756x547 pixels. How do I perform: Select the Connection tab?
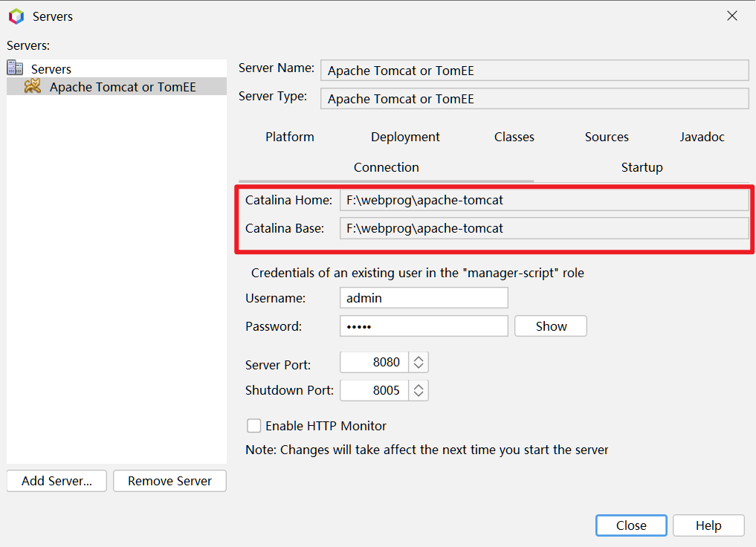point(387,167)
